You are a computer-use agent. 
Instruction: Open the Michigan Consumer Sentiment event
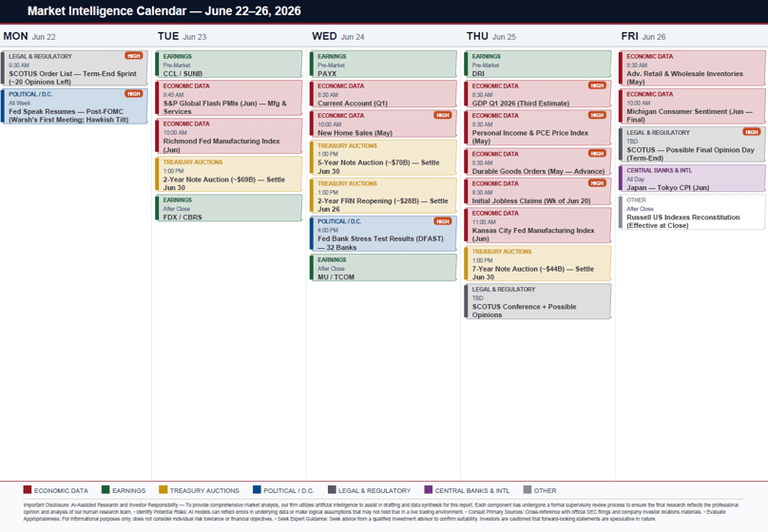[x=692, y=106]
